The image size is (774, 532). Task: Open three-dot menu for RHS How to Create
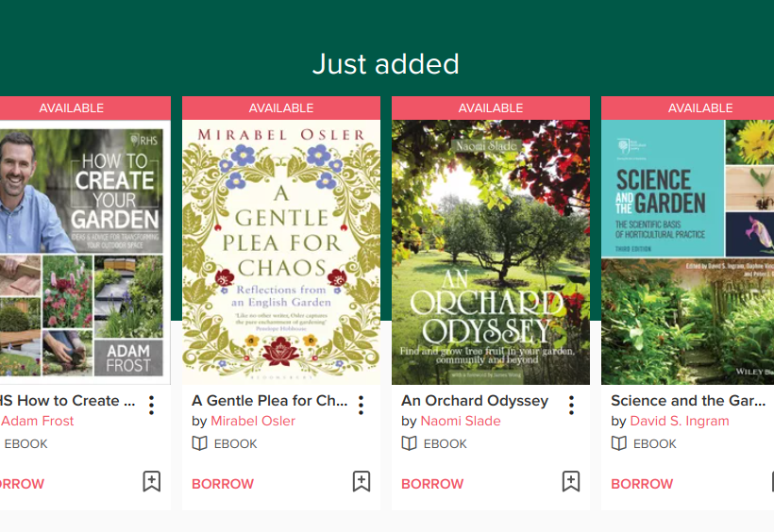tap(151, 406)
